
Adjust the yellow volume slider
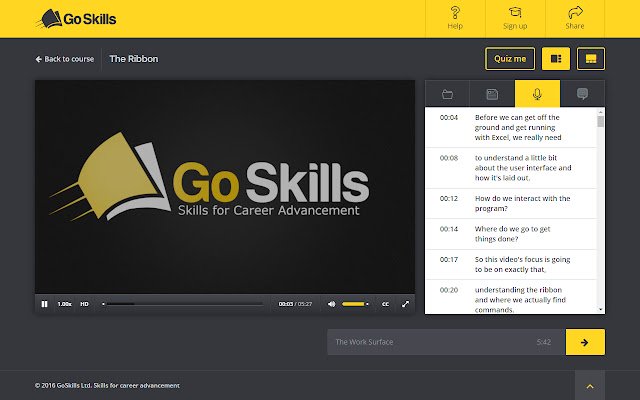(355, 304)
